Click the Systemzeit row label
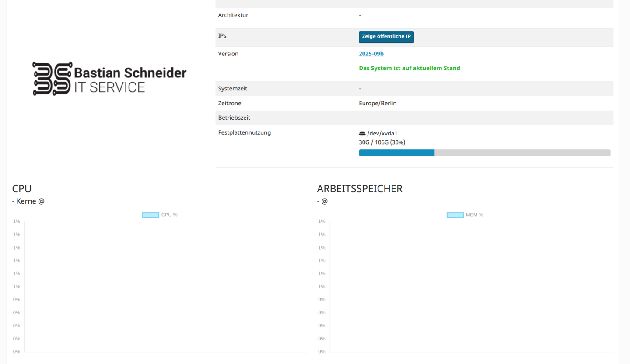This screenshot has height=364, width=630. (x=232, y=89)
